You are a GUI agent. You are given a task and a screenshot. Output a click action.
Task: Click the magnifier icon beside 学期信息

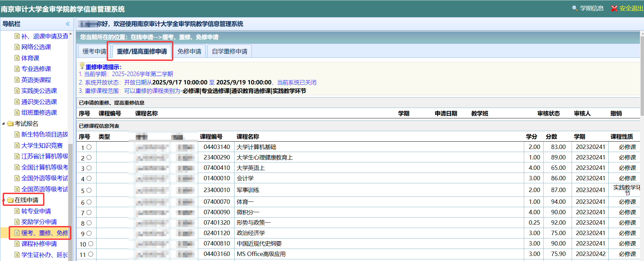point(575,8)
